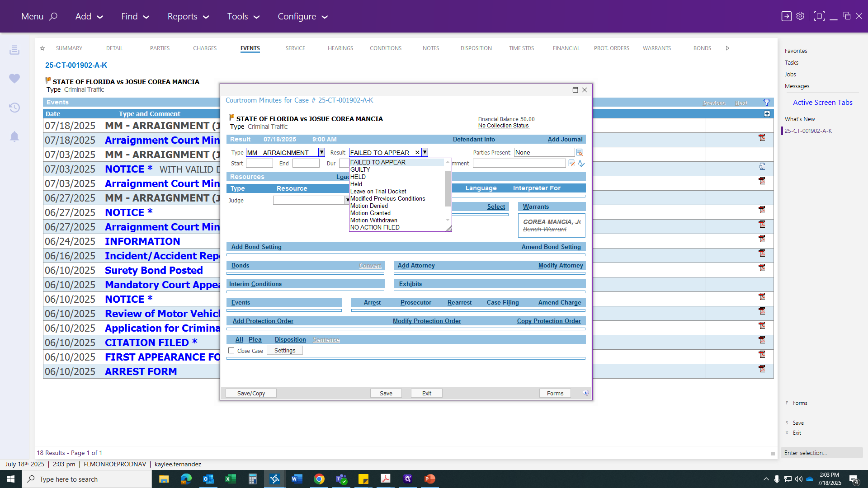868x488 pixels.
Task: Expand the Type MM - ARRAIGNMENT dropdown arrow
Action: (321, 153)
